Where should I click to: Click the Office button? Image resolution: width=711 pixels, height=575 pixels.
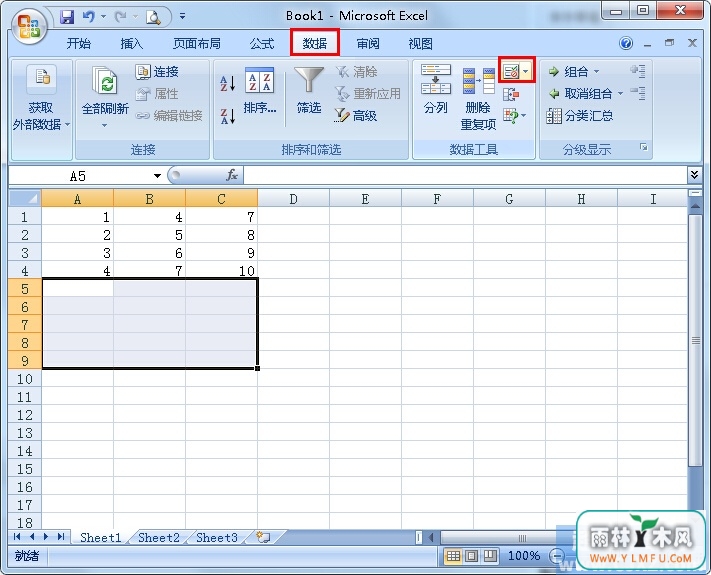29,27
